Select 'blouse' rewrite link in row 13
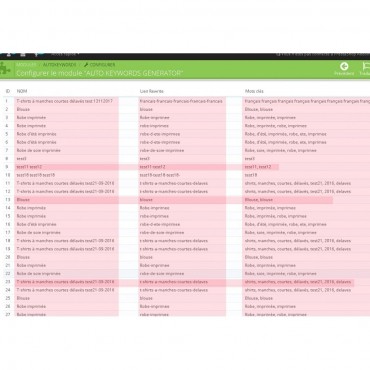370x370 pixels. tap(146, 200)
